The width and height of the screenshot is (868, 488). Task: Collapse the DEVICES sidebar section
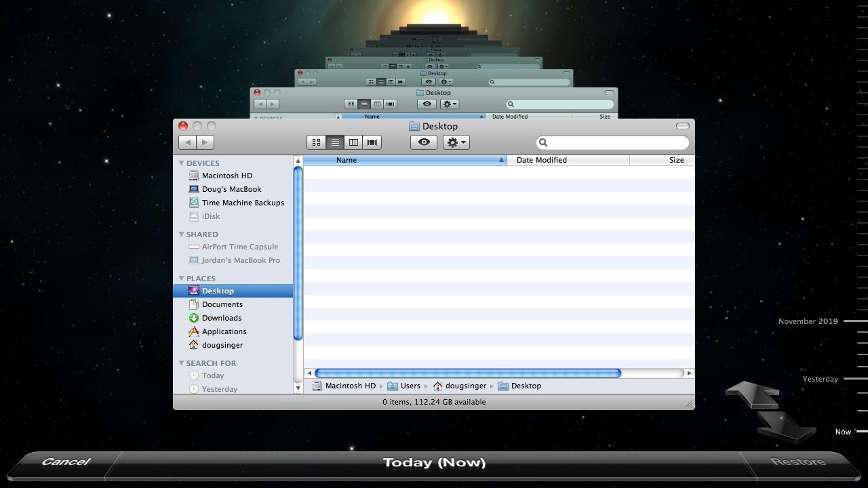point(182,163)
